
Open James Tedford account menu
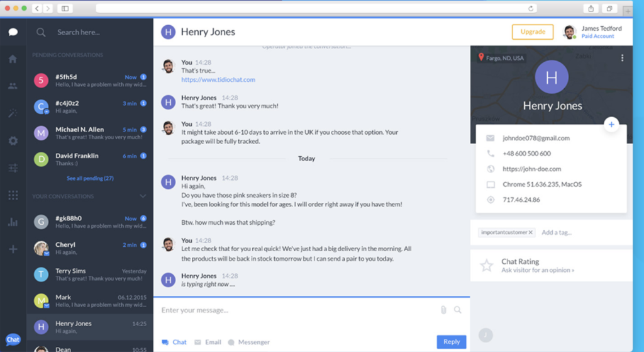592,31
